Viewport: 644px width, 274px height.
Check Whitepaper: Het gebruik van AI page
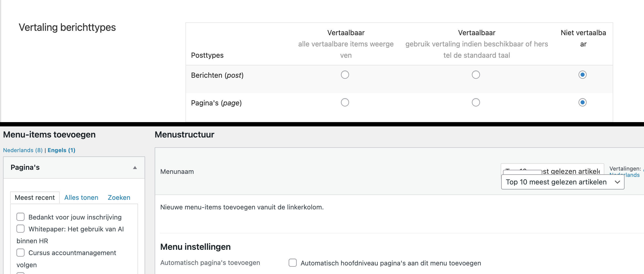tap(20, 229)
